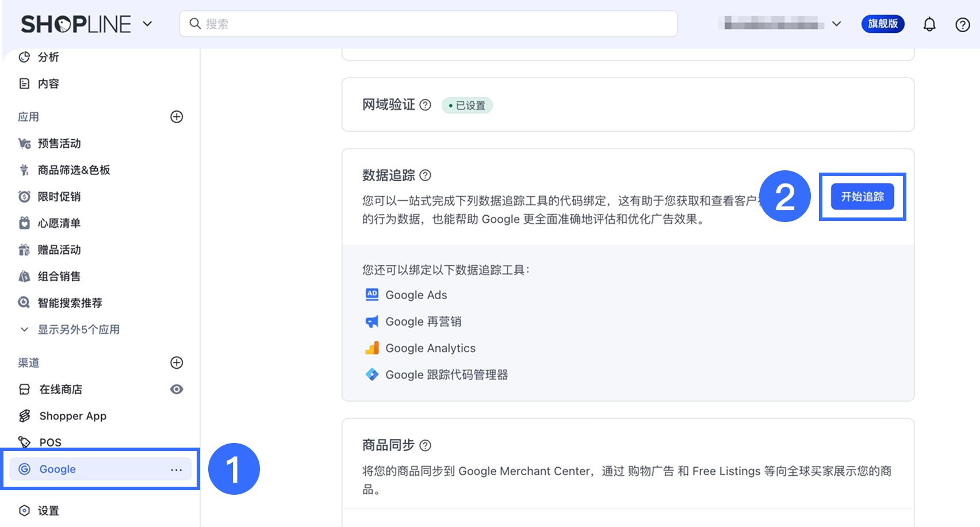
Task: Open 设置 in the sidebar
Action: click(x=48, y=511)
